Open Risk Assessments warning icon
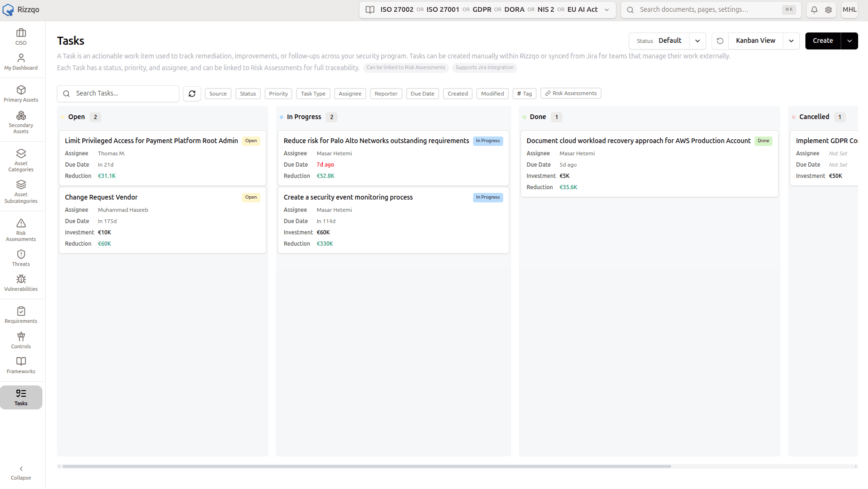868x489 pixels. point(21,223)
